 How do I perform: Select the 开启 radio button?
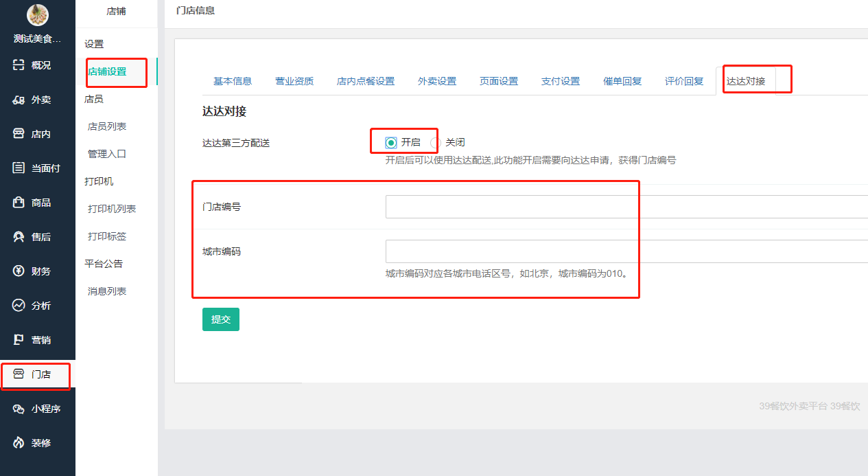point(391,143)
